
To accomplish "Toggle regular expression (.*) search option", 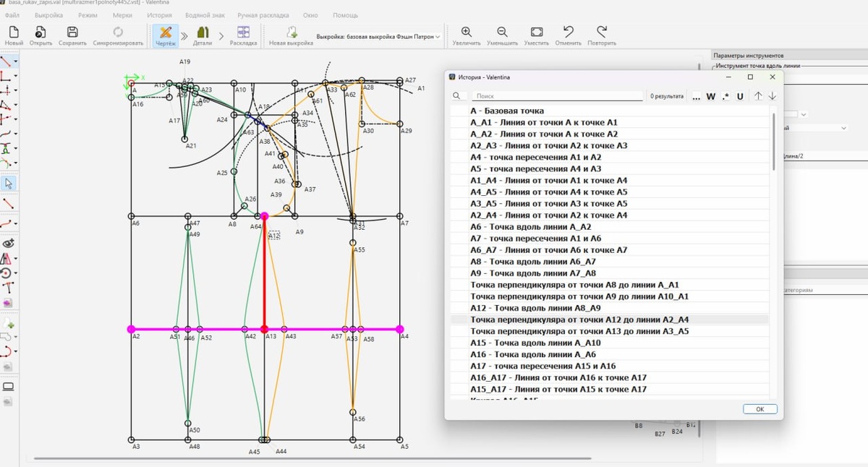I will 726,96.
